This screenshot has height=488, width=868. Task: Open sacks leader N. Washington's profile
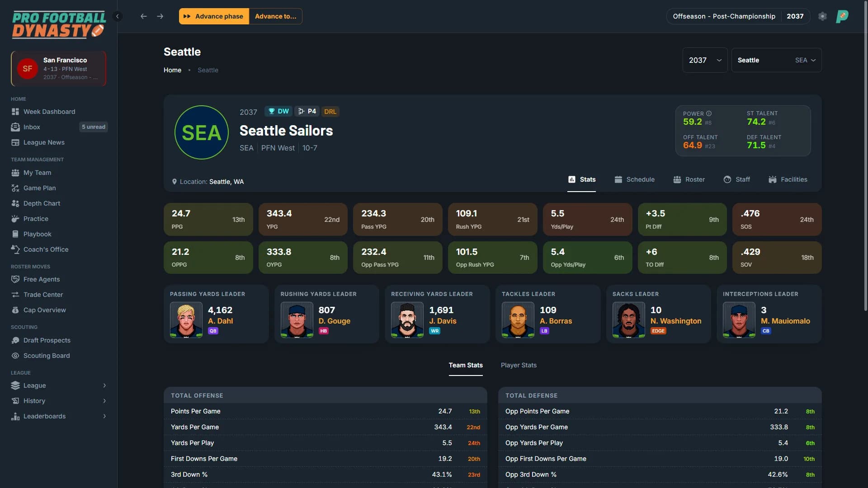point(676,321)
